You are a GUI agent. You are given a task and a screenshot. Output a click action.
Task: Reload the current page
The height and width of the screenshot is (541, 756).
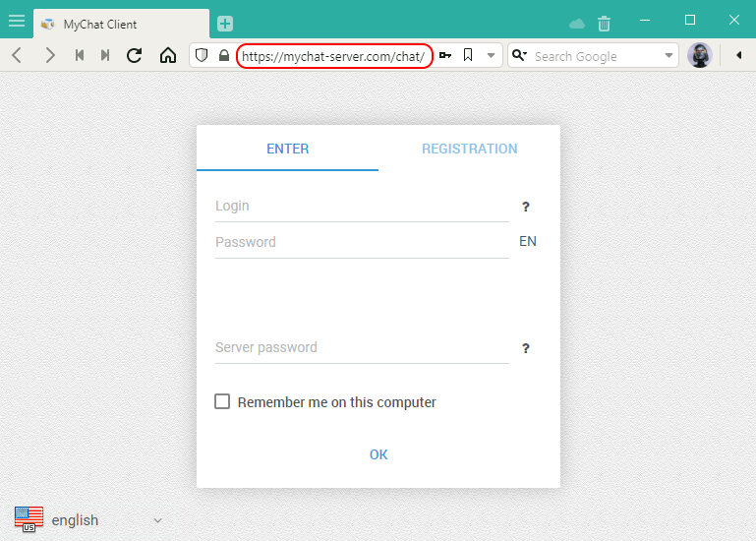[x=135, y=56]
